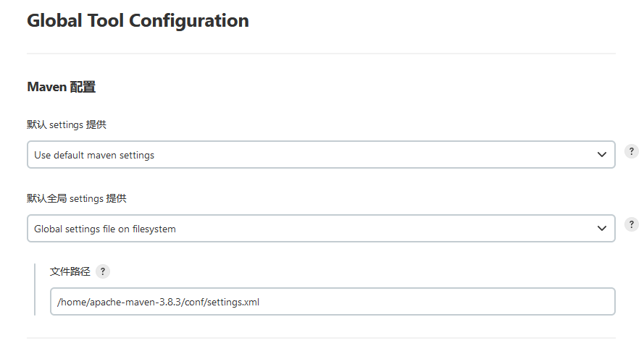Click the word Configuration in the page title
644x351 pixels.
[189, 20]
